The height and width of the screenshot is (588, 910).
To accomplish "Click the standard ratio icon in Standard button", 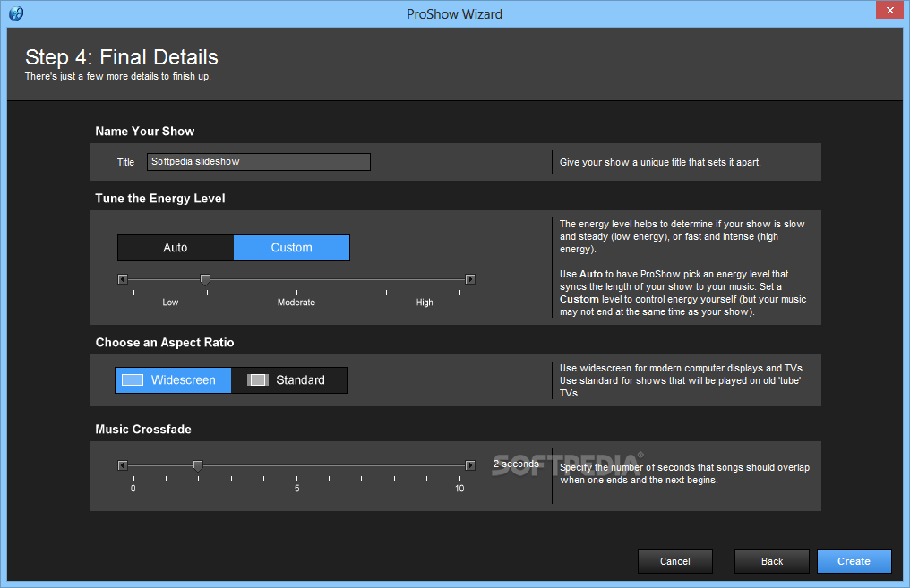I will 257,379.
